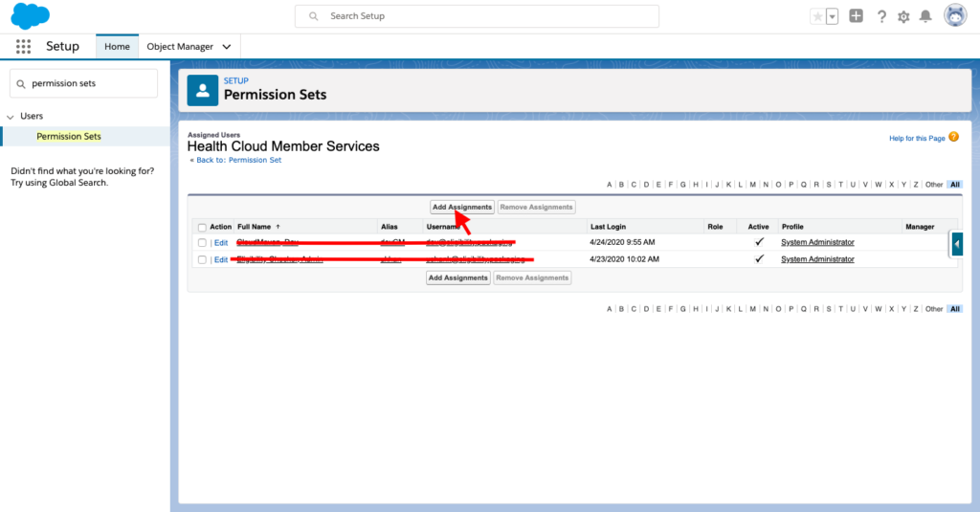Sort by the Profile column header
This screenshot has width=980, height=512.
(x=792, y=227)
